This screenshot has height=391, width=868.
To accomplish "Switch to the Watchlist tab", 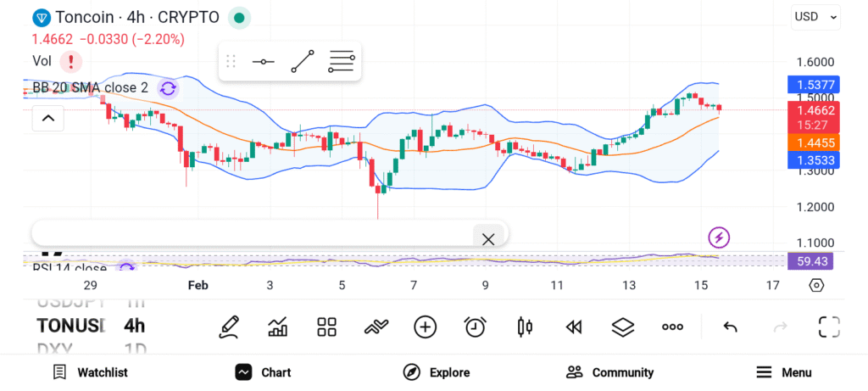I will point(90,372).
